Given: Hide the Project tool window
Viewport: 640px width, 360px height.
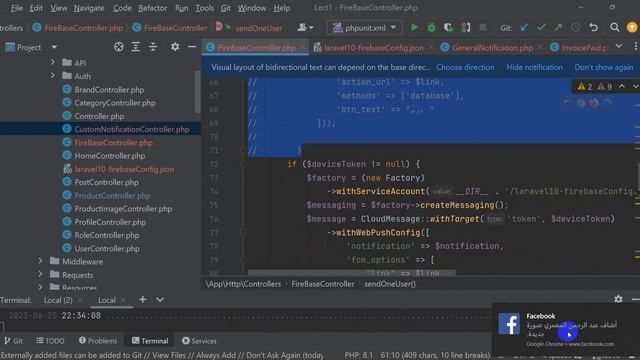Looking at the screenshot, I should (x=192, y=47).
